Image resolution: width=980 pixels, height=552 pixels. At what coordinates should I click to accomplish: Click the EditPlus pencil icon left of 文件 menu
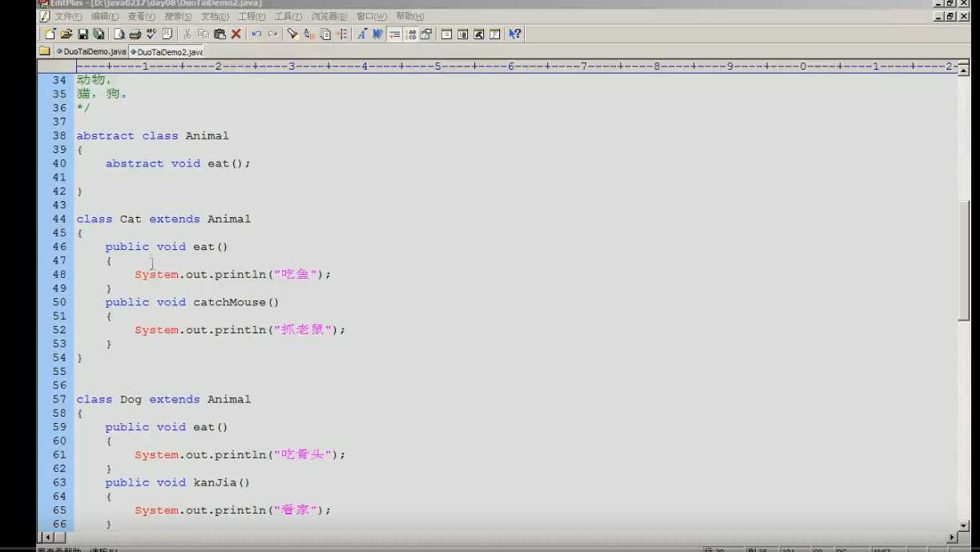click(x=44, y=16)
